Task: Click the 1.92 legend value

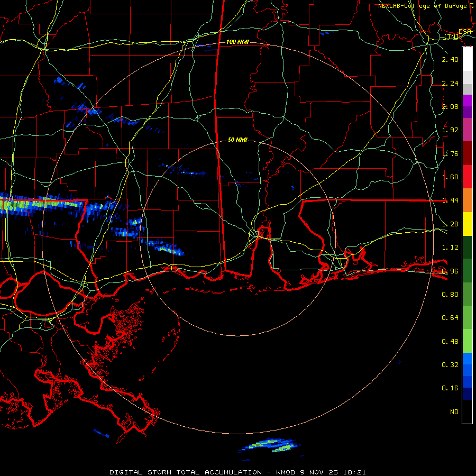Action: point(450,130)
